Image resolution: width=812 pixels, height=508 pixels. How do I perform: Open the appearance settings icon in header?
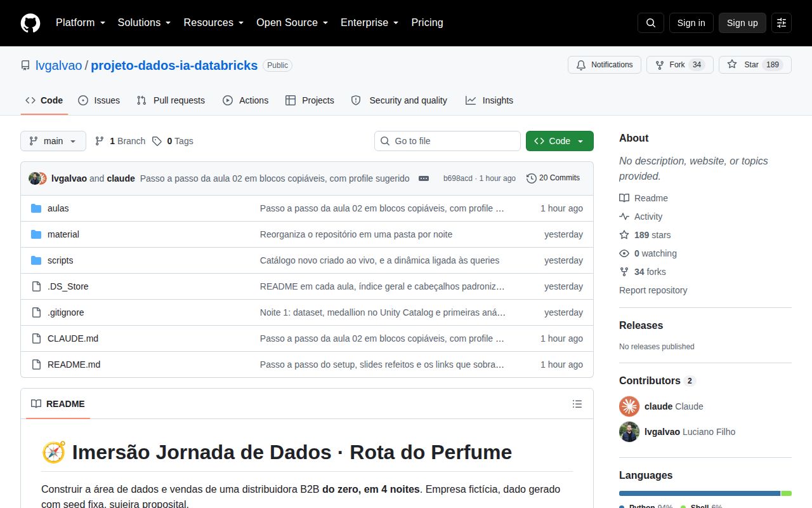[782, 23]
